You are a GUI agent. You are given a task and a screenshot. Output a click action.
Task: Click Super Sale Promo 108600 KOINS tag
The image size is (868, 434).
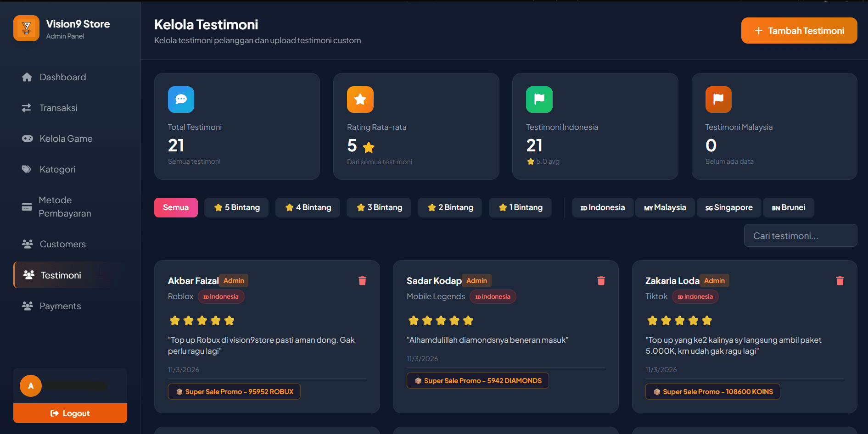[713, 391]
